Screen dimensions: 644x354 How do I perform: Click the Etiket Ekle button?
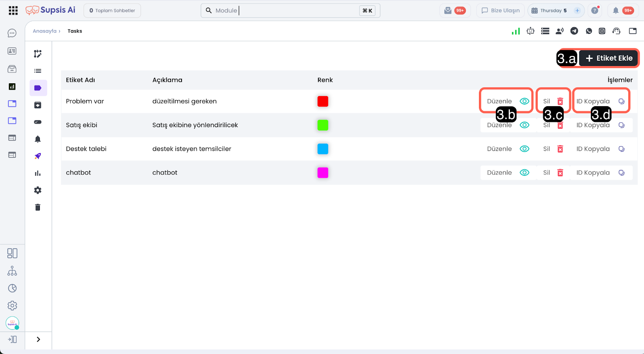pos(609,58)
